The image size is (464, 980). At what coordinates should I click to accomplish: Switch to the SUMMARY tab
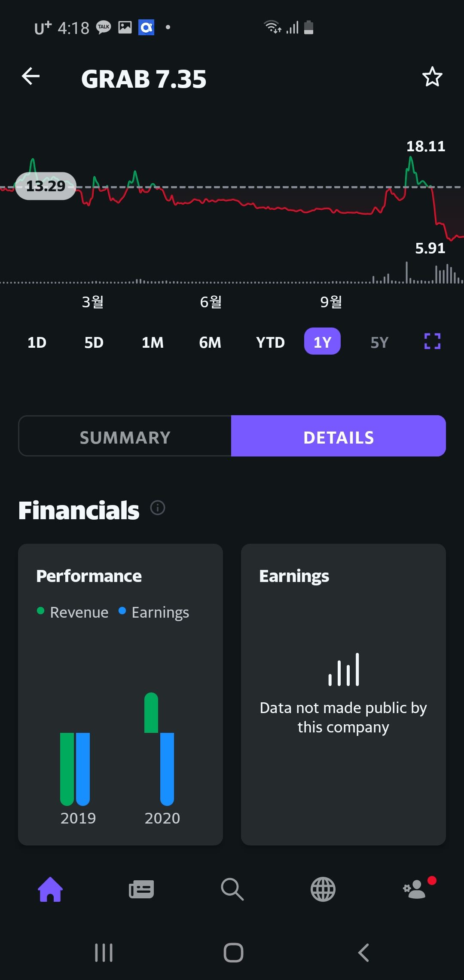[125, 436]
